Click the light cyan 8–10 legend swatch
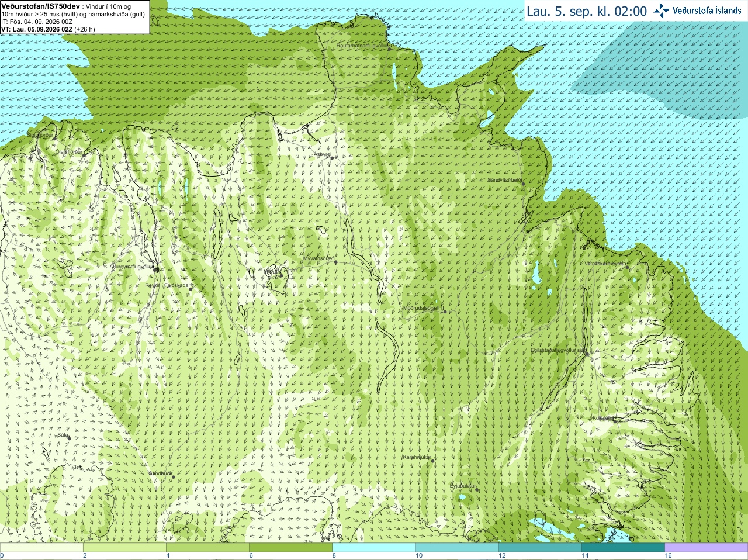This screenshot has width=748, height=560. 374,548
